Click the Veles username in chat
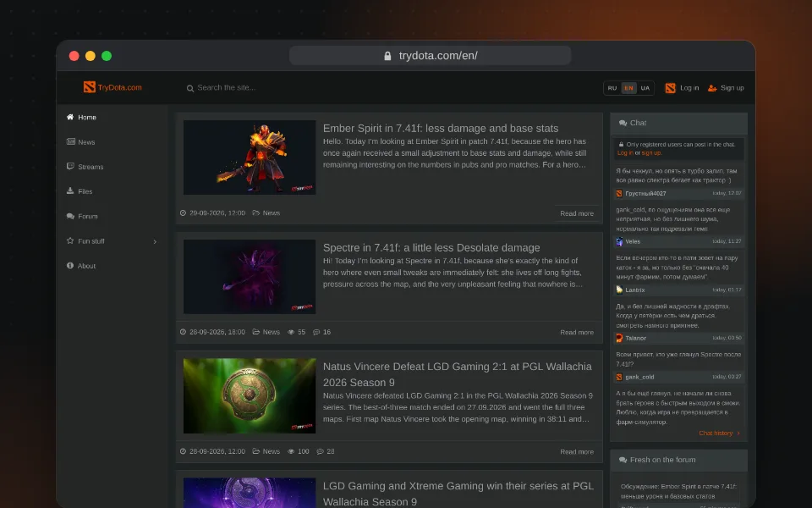Viewport: 812px width, 508px height. pos(633,241)
